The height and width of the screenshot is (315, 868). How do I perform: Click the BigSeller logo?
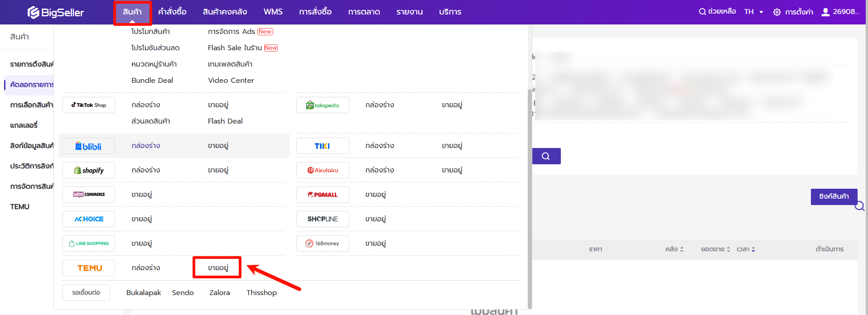point(56,12)
